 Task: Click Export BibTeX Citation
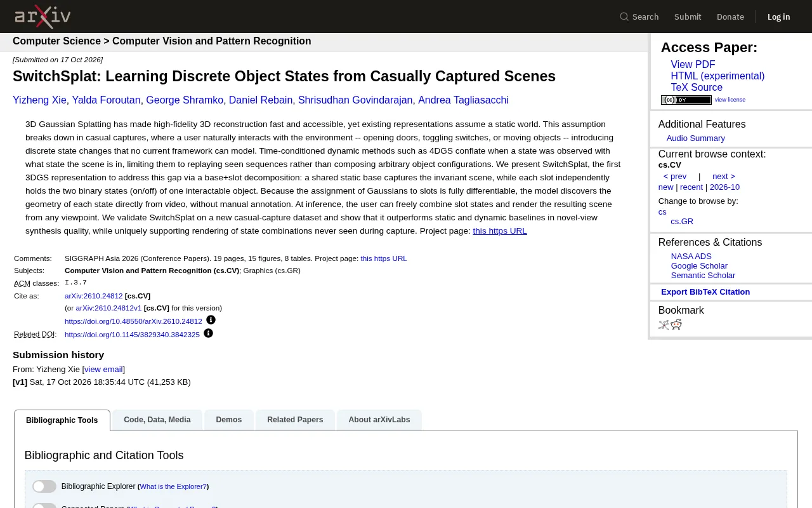tap(705, 292)
